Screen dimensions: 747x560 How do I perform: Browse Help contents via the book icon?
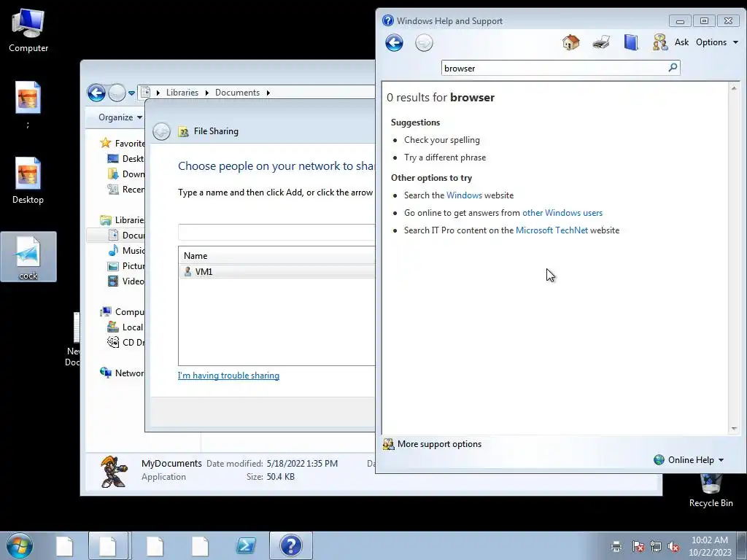[631, 42]
